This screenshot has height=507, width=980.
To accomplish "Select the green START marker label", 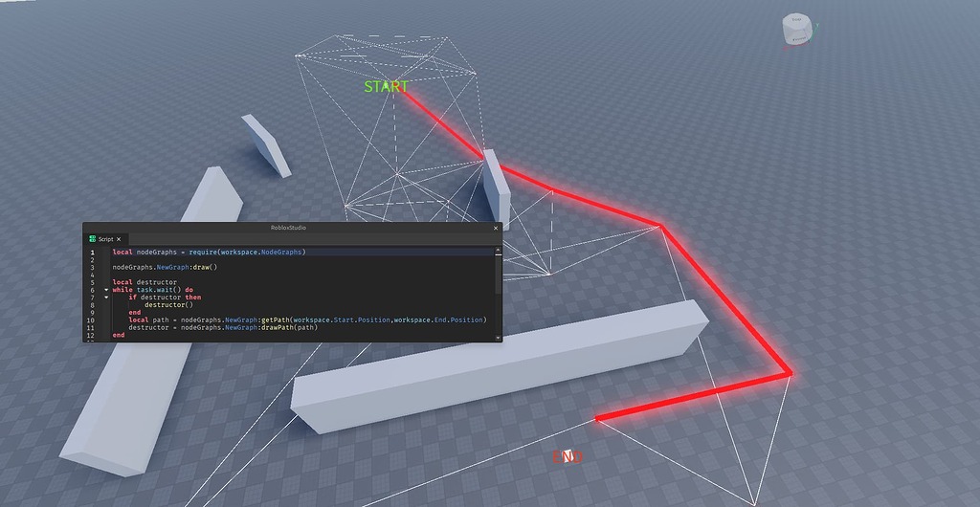I will (387, 87).
